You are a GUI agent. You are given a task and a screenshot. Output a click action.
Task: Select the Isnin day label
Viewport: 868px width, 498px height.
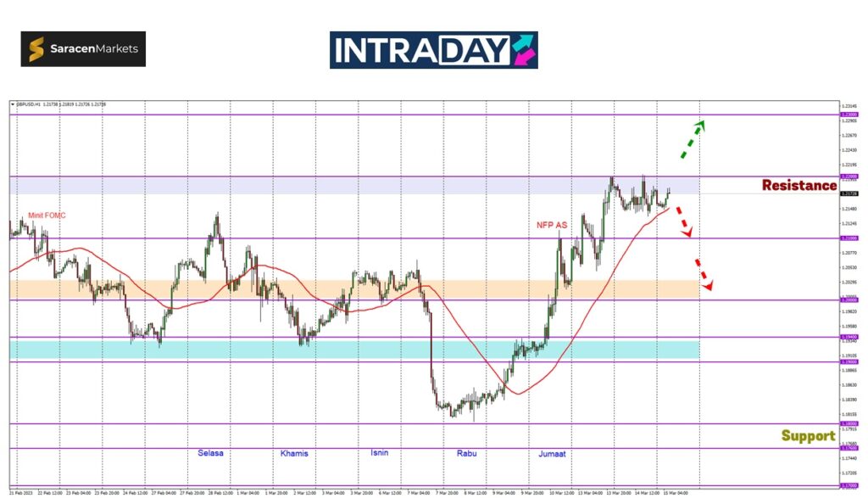380,453
